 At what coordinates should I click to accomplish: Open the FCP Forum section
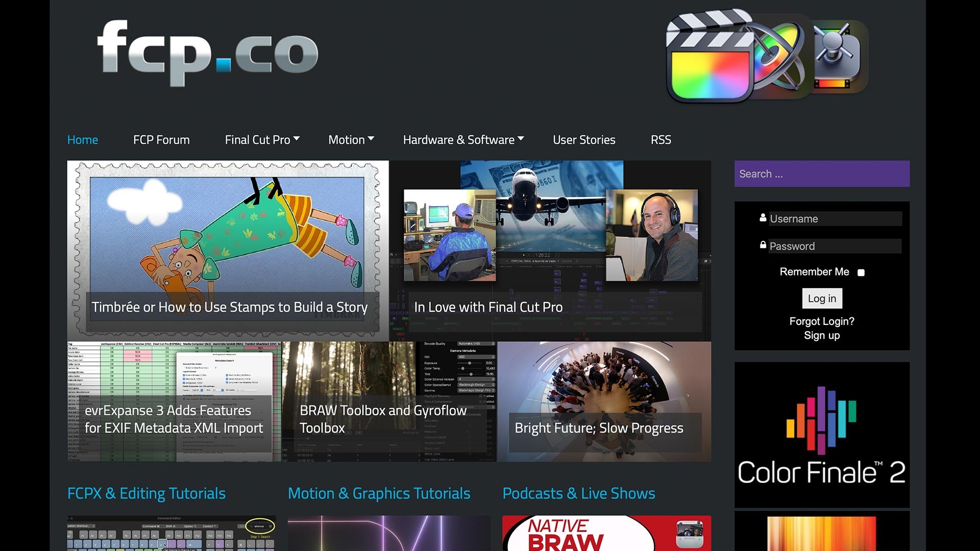pos(161,139)
